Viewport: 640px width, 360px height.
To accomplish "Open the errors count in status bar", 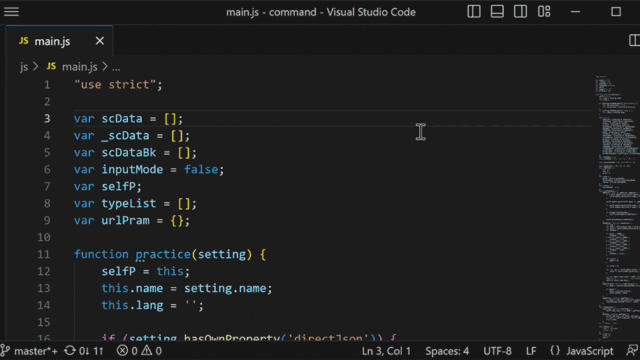I will (127, 351).
